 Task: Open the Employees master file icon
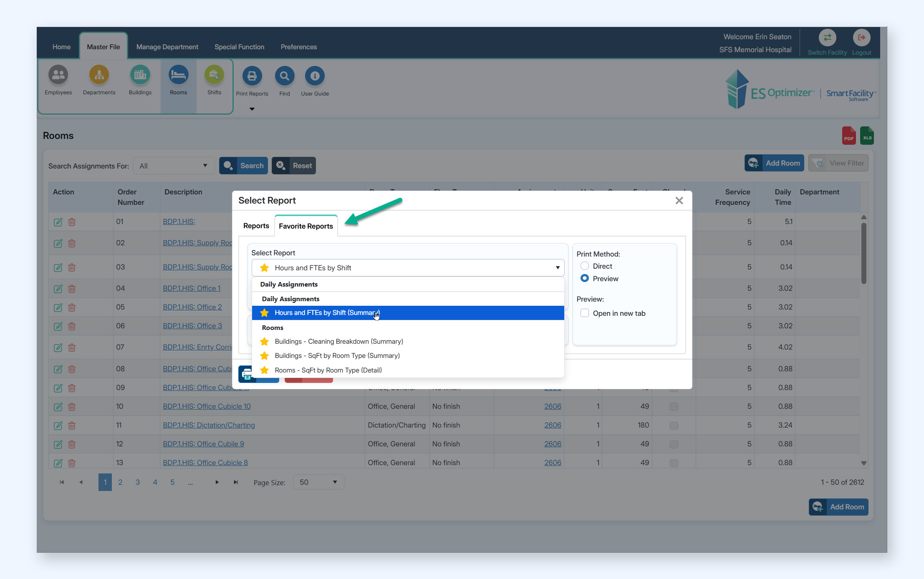coord(58,76)
